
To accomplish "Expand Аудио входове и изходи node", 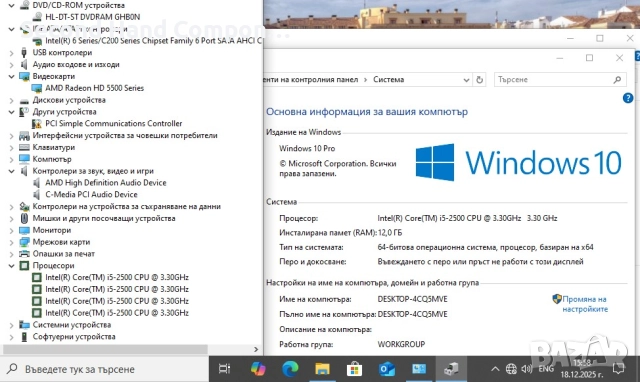I will [x=11, y=65].
